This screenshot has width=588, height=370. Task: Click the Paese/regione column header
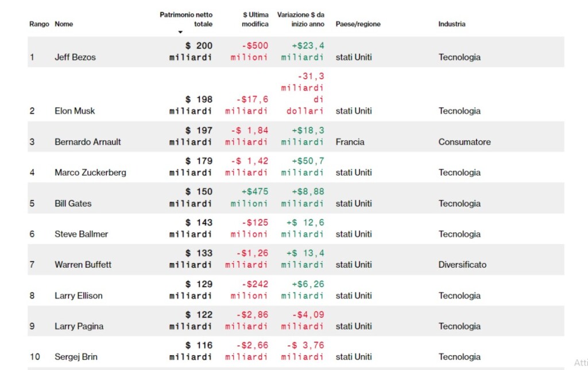click(358, 24)
